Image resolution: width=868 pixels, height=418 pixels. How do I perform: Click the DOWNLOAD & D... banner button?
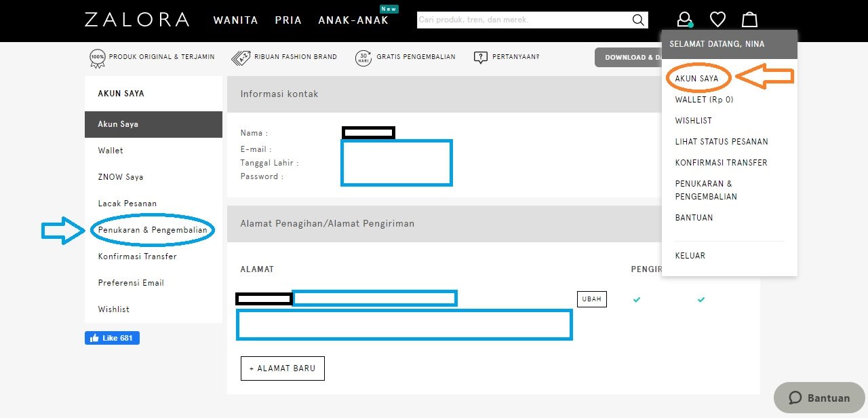coord(629,58)
